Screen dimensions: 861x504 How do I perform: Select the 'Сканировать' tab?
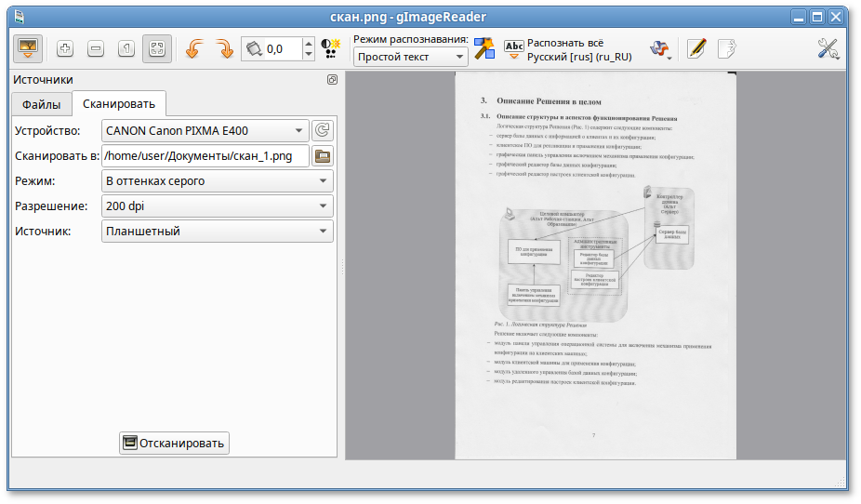pyautogui.click(x=119, y=103)
